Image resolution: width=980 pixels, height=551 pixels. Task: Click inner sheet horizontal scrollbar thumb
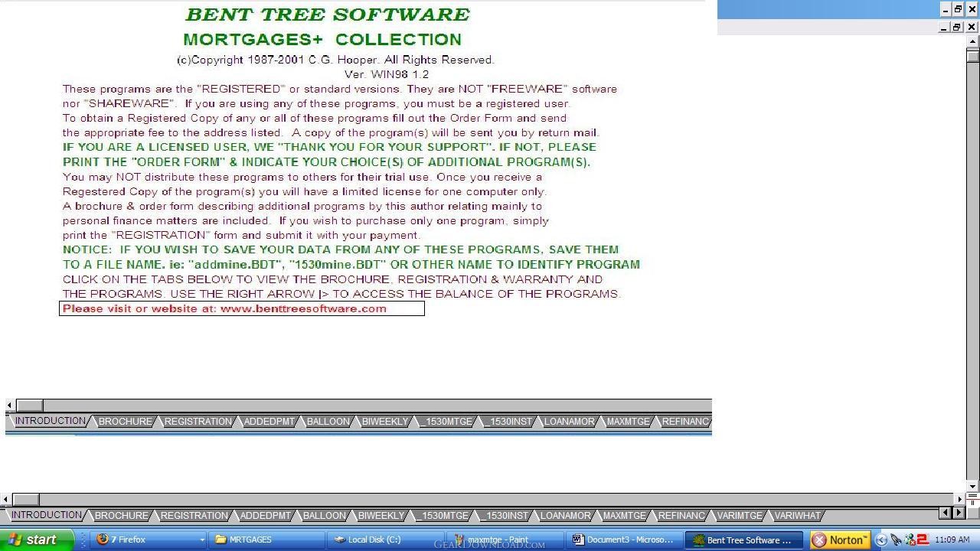click(30, 405)
